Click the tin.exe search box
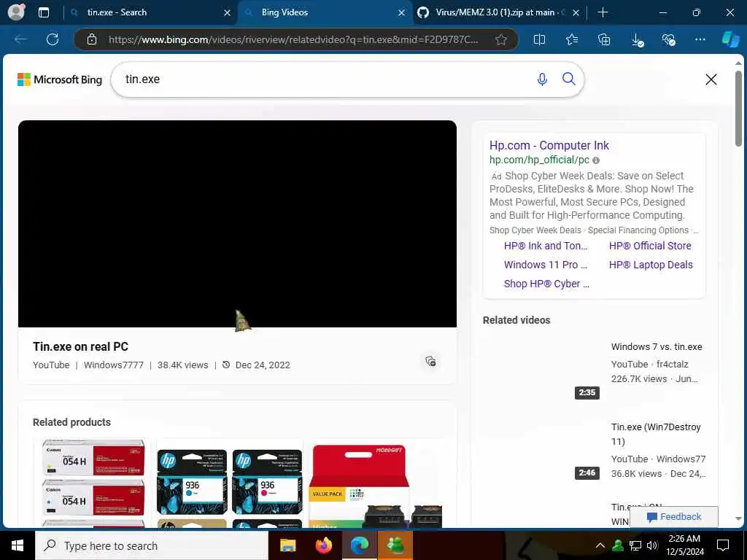 pyautogui.click(x=324, y=79)
